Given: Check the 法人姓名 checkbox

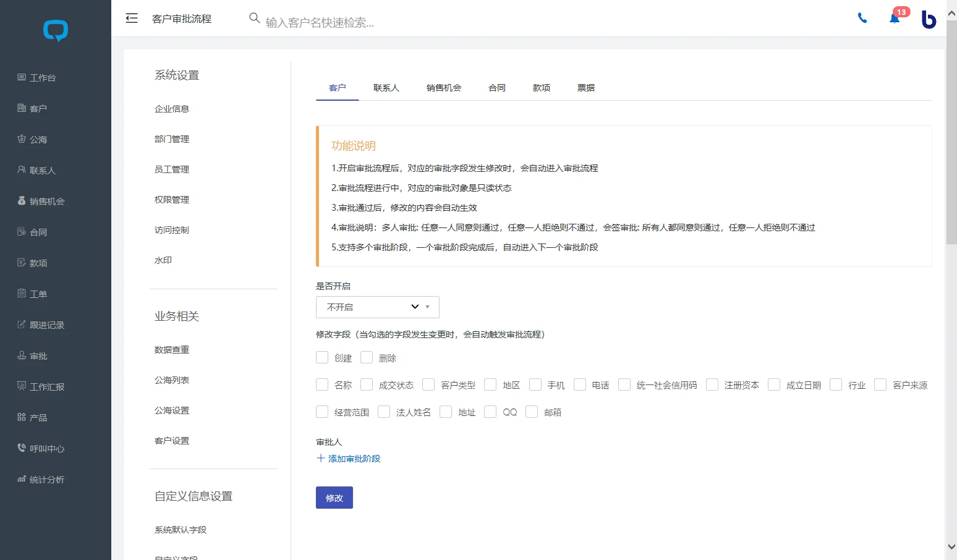Looking at the screenshot, I should 384,412.
